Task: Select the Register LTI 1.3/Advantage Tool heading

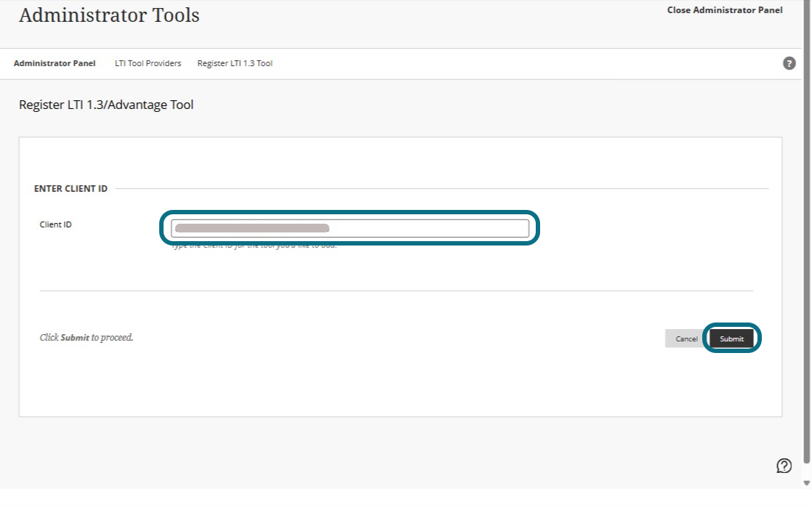Action: tap(106, 105)
